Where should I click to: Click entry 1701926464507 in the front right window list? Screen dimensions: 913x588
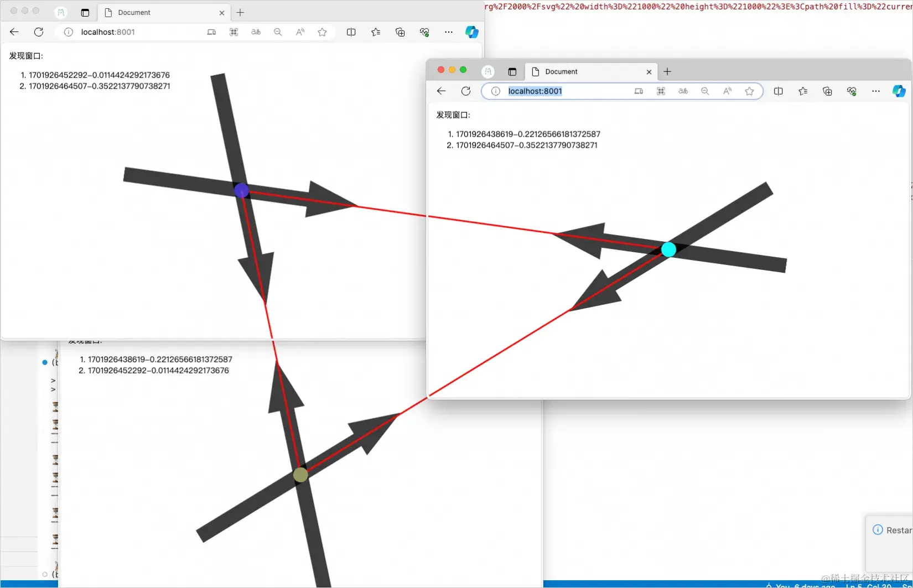[x=527, y=145]
